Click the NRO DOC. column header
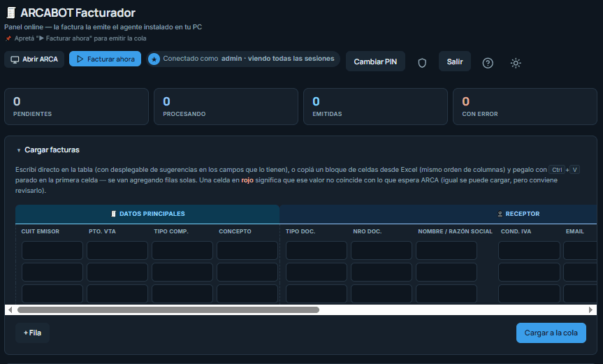This screenshot has width=603, height=364. click(x=368, y=231)
